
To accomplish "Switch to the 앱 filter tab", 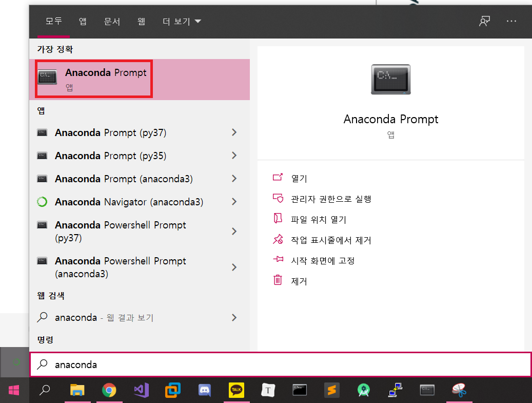I will pyautogui.click(x=83, y=22).
